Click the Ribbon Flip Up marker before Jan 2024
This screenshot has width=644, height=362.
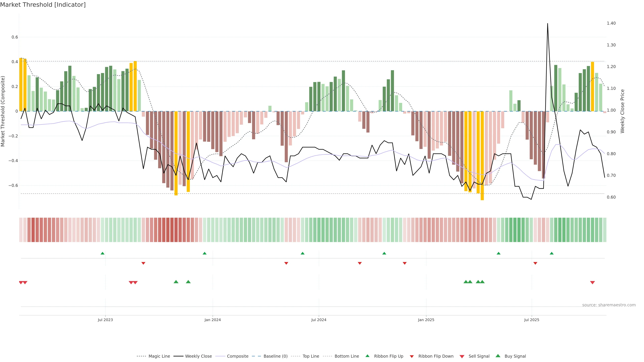click(x=204, y=253)
